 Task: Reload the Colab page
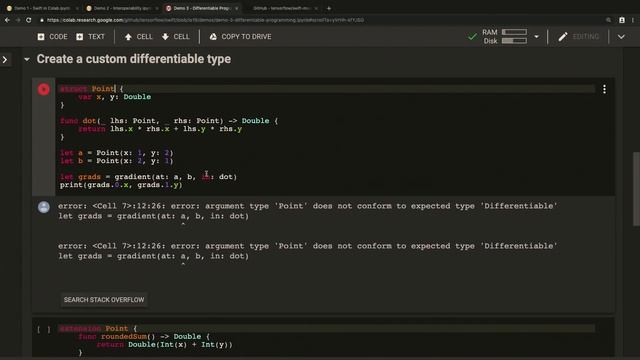pyautogui.click(x=29, y=20)
